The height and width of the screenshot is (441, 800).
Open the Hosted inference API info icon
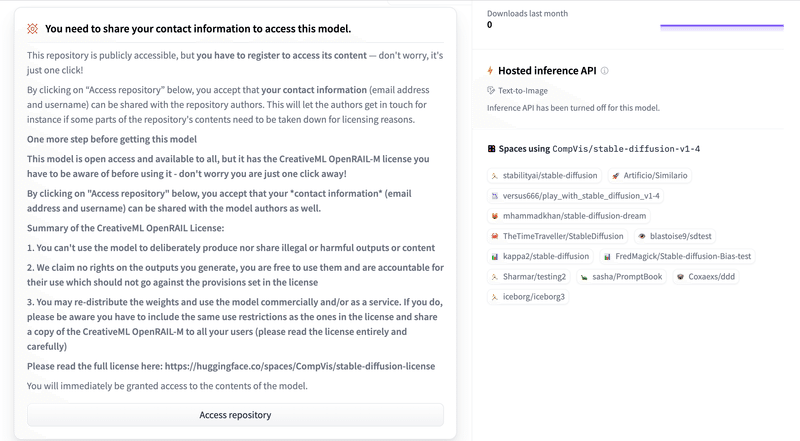click(x=605, y=71)
